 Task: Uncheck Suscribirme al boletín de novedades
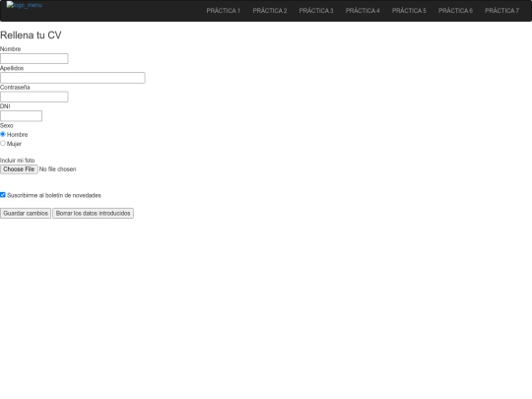[x=3, y=195]
